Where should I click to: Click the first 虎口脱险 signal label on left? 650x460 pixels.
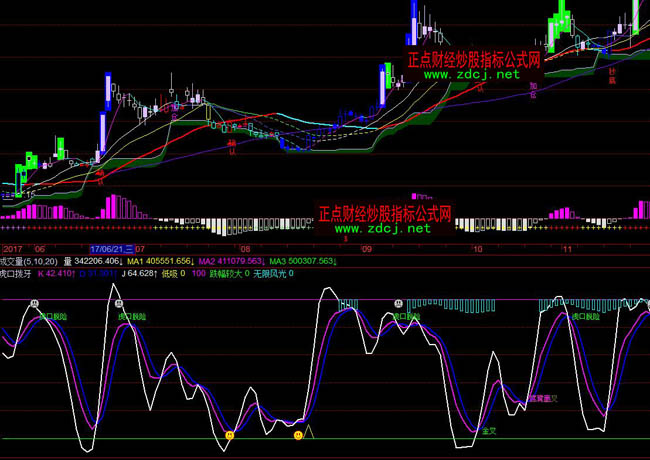pyautogui.click(x=53, y=316)
